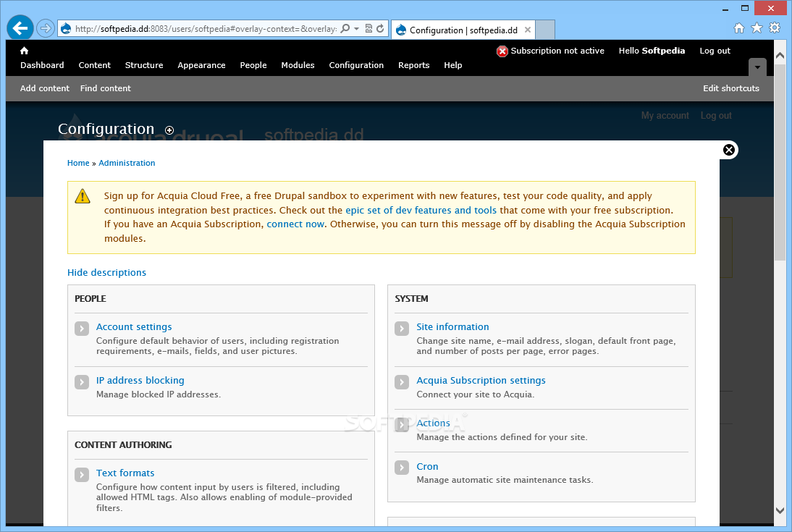Close the Configuration browser tab
The image size is (792, 532).
[527, 30]
